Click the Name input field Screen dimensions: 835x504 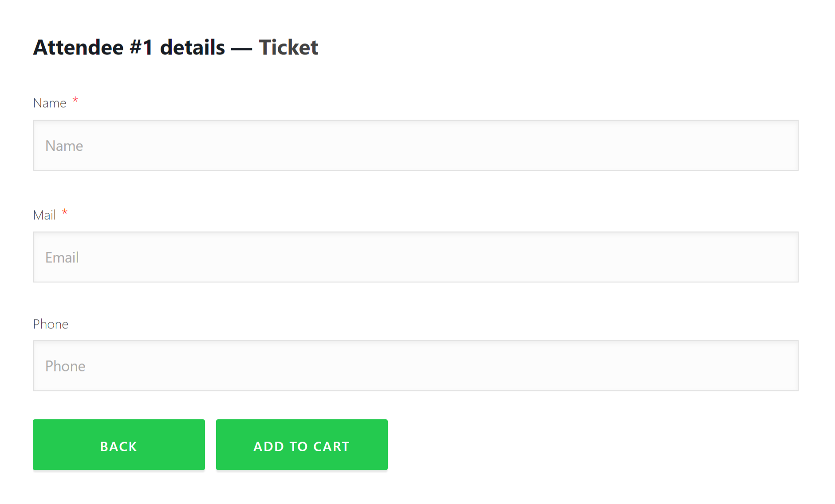pos(415,145)
